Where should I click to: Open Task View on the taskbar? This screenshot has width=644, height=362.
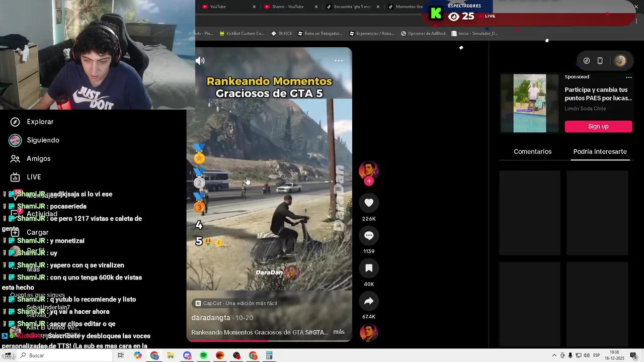pyautogui.click(x=121, y=355)
